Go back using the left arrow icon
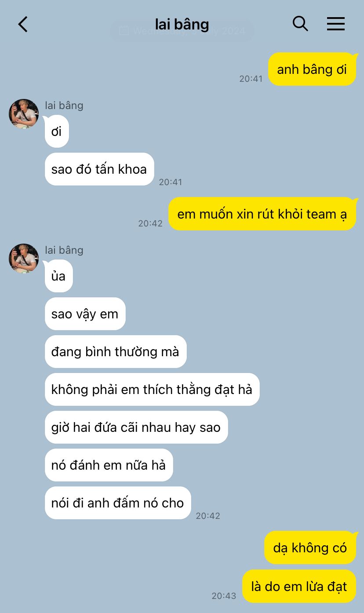Image resolution: width=364 pixels, height=613 pixels. tap(23, 24)
